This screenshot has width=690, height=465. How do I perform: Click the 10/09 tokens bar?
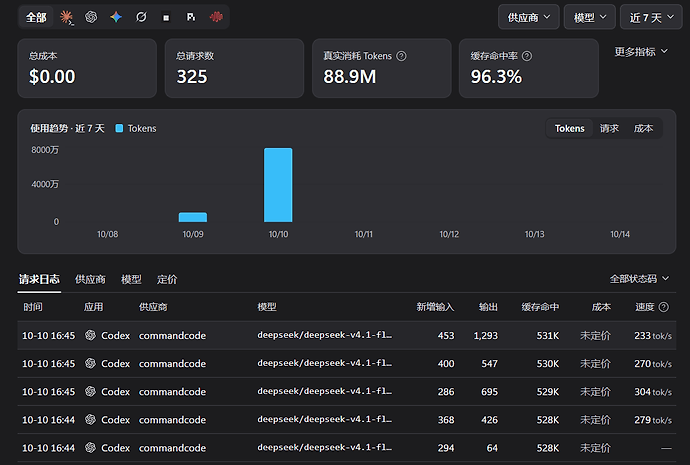point(193,217)
